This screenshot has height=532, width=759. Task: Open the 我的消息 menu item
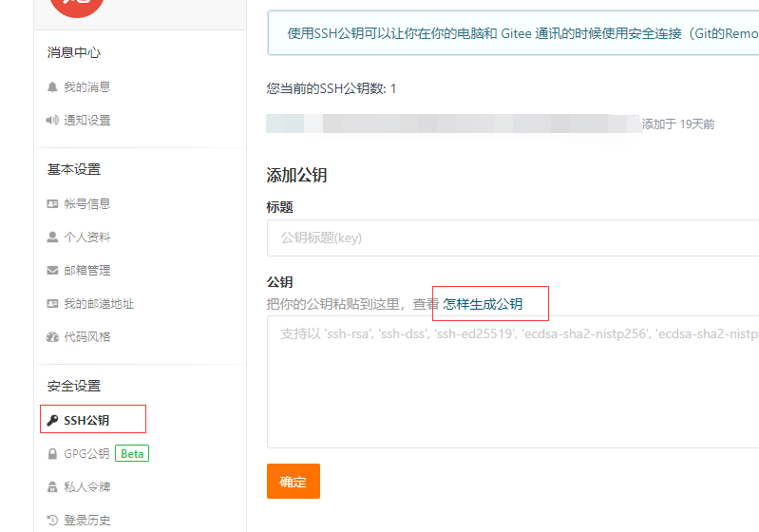point(87,87)
